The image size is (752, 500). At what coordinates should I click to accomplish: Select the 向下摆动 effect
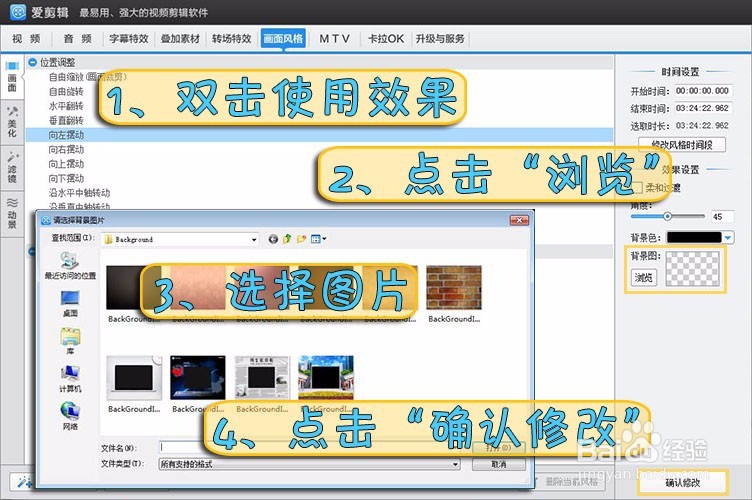[x=66, y=178]
